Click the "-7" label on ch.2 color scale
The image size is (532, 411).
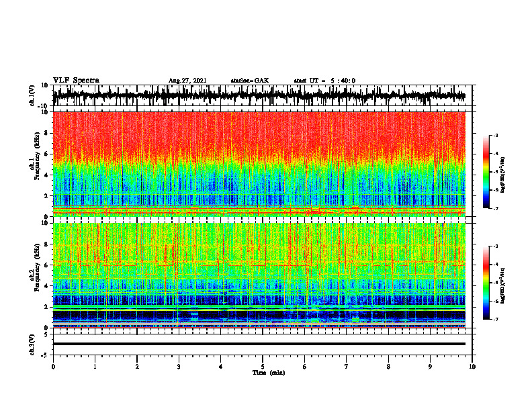point(496,319)
